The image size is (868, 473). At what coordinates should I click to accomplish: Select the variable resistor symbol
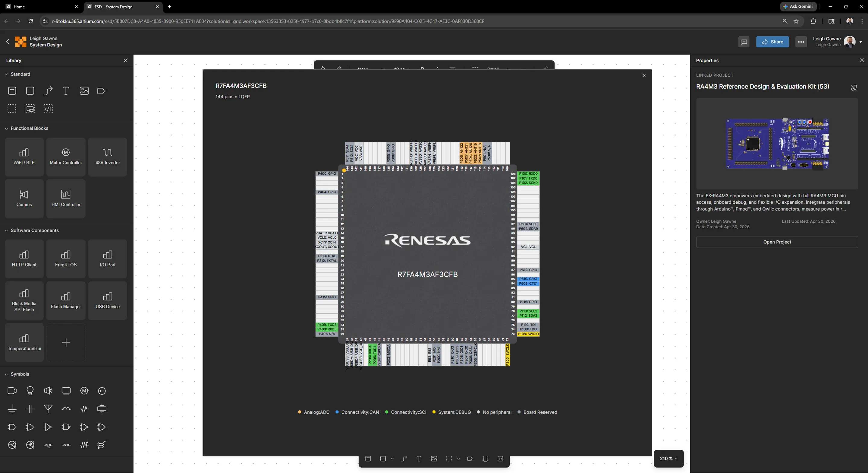pyautogui.click(x=84, y=445)
